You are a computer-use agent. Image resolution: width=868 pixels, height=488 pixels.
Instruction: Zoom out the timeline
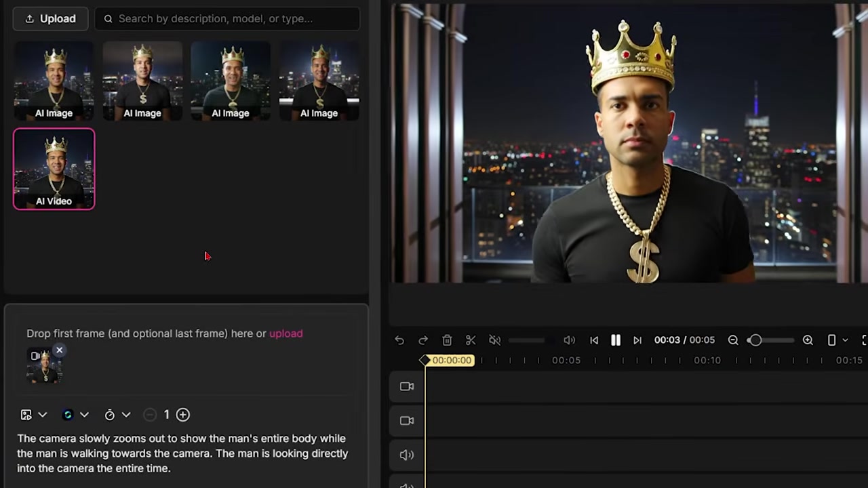coord(733,340)
